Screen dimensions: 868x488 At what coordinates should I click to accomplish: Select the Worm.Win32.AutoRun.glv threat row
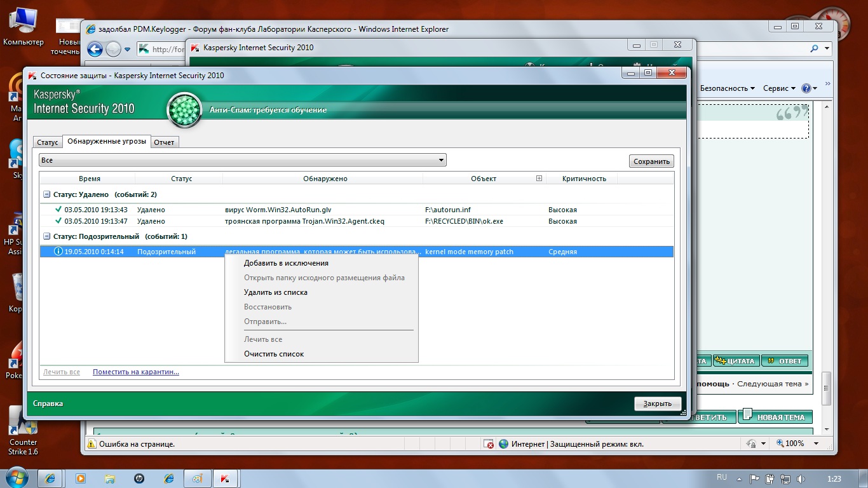pos(356,209)
